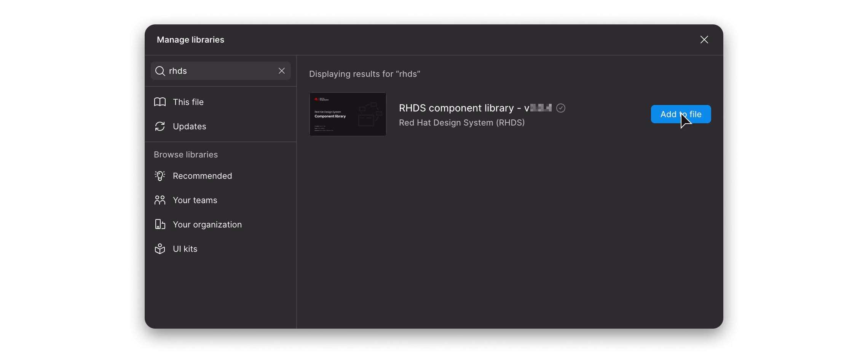Viewport: 868px width, 353px height.
Task: Select Browse libraries Recommended entry
Action: pyautogui.click(x=203, y=176)
